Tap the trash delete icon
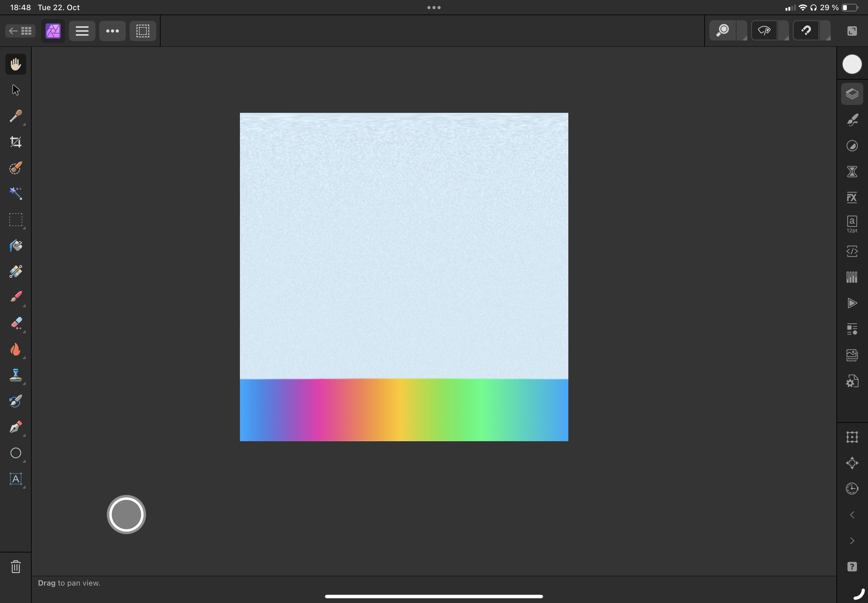This screenshot has height=603, width=868. pos(15,567)
